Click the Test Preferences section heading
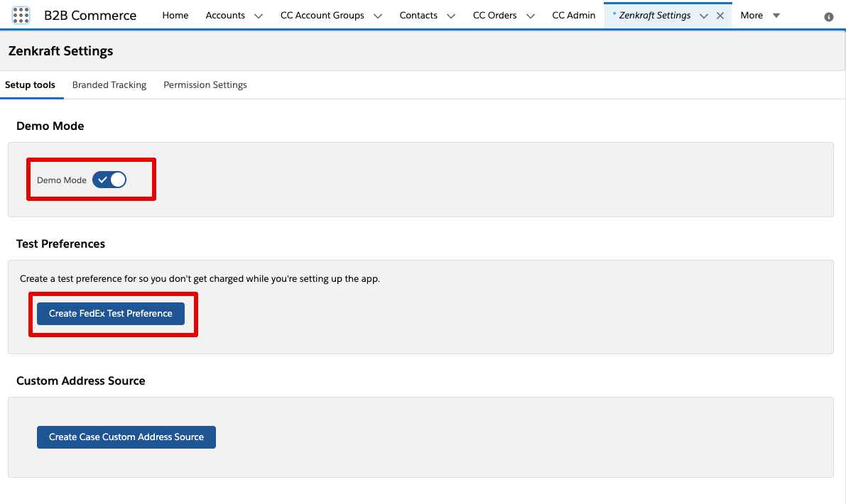The width and height of the screenshot is (846, 504). [x=60, y=243]
